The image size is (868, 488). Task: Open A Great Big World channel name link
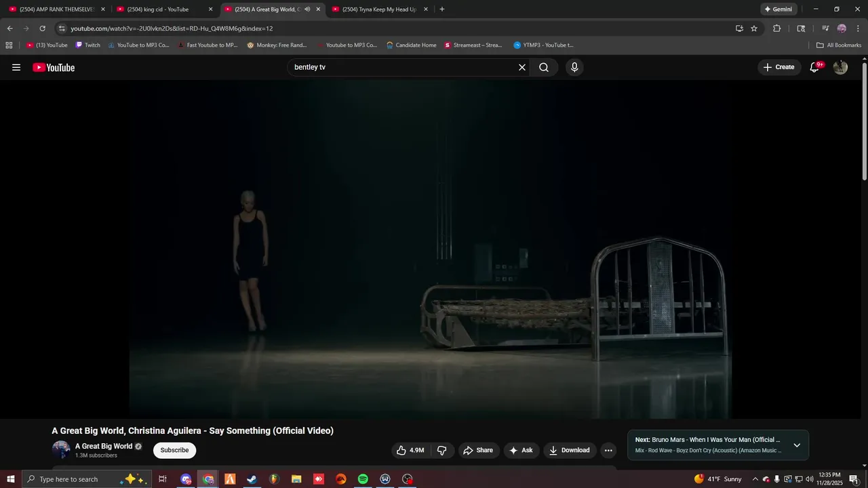(x=104, y=446)
